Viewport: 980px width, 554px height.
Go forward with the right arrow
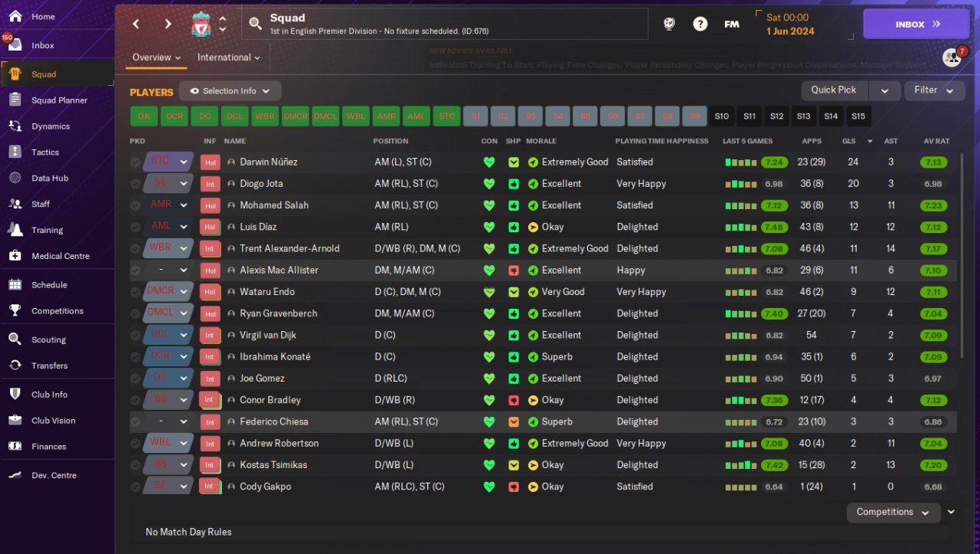168,24
